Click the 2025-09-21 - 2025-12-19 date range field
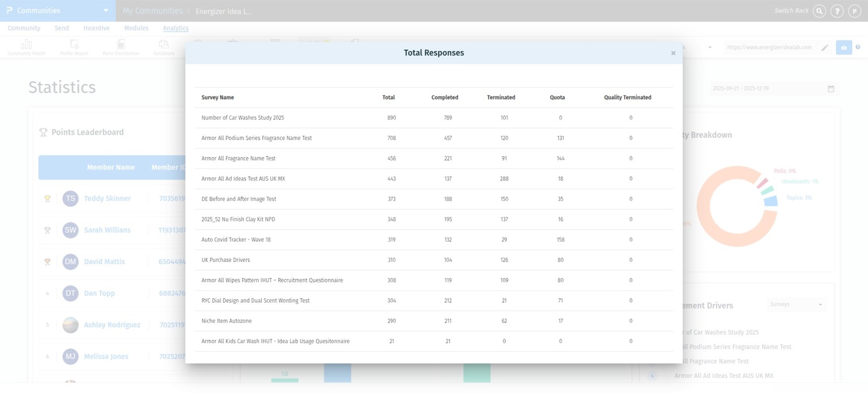Image resolution: width=868 pixels, height=393 pixels. (x=774, y=88)
